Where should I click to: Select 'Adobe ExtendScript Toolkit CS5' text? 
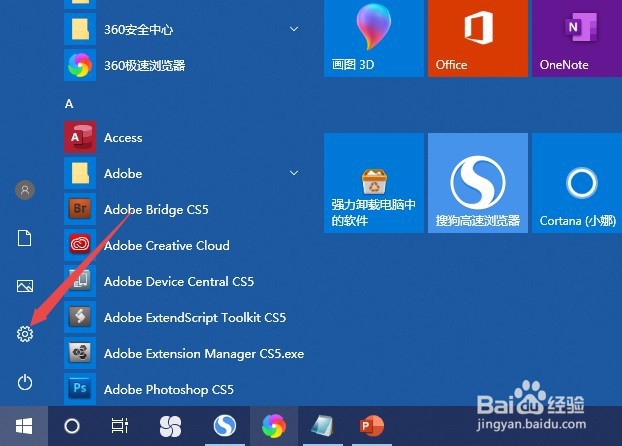(195, 318)
